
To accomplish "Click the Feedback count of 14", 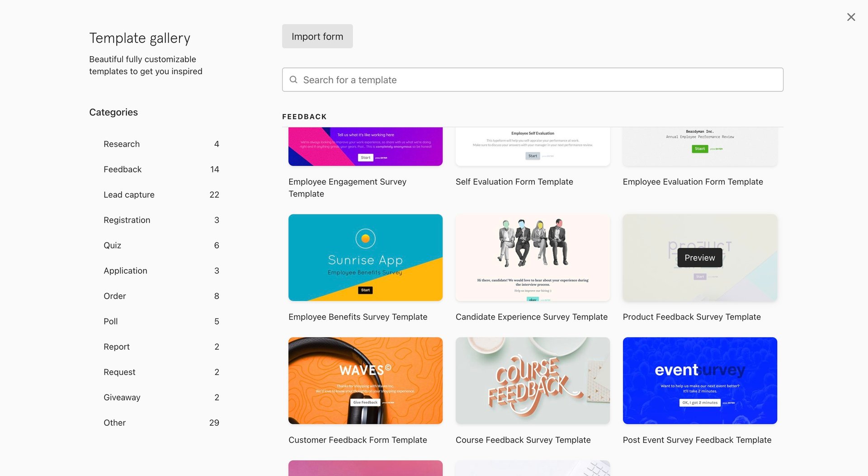I will 214,169.
